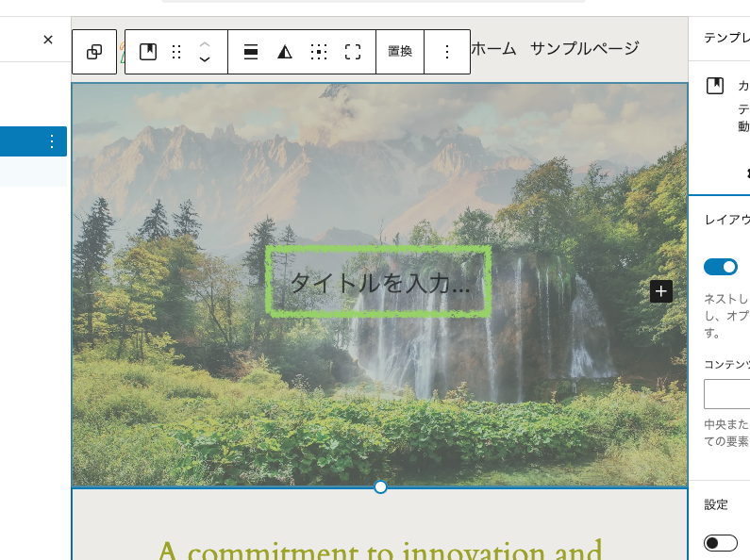This screenshot has height=560, width=750.
Task: Toggle the switch under 設定
Action: (x=721, y=543)
